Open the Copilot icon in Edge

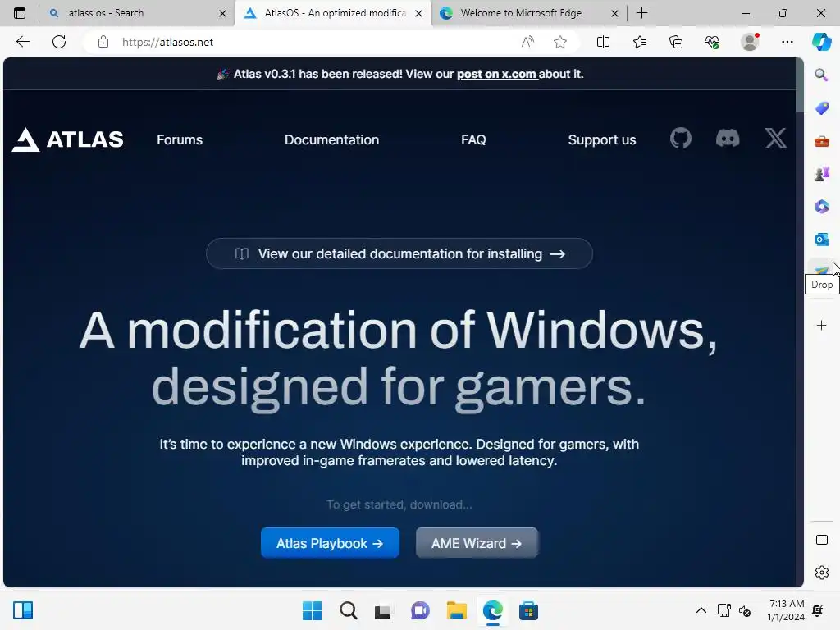[x=821, y=42]
